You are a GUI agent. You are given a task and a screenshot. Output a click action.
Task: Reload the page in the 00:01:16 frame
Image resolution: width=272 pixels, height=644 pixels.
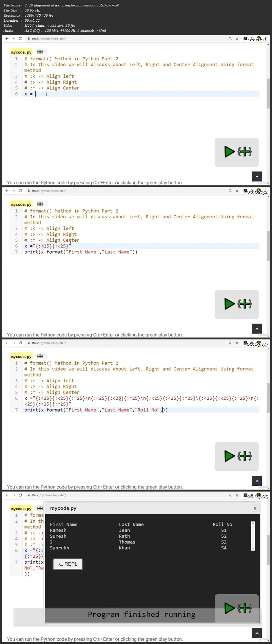point(20,39)
